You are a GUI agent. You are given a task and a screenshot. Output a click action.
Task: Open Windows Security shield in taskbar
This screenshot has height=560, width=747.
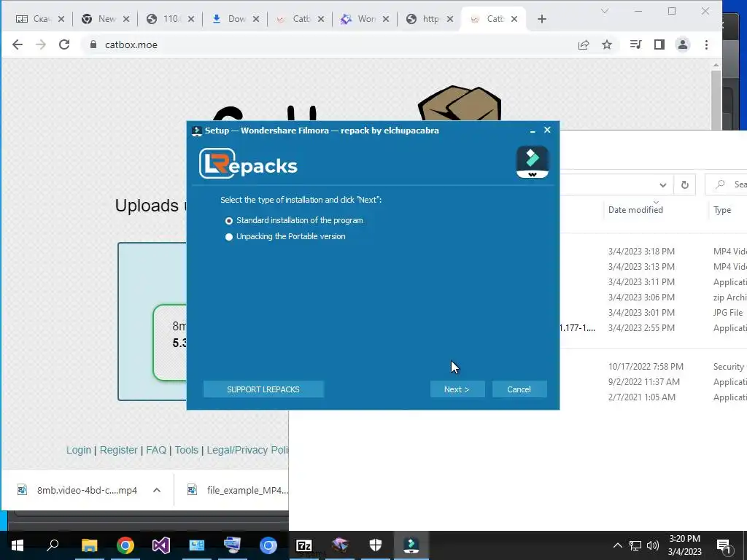click(x=376, y=545)
